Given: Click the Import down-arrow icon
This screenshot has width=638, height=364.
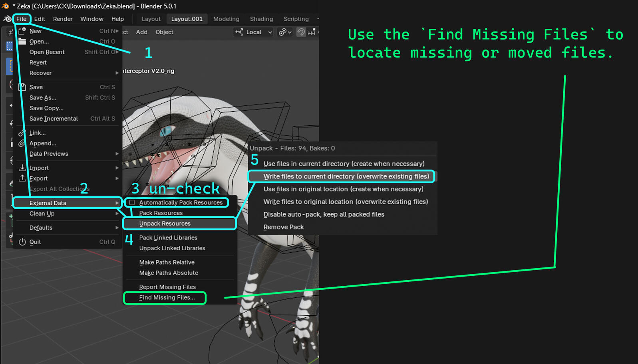Looking at the screenshot, I should coord(22,168).
